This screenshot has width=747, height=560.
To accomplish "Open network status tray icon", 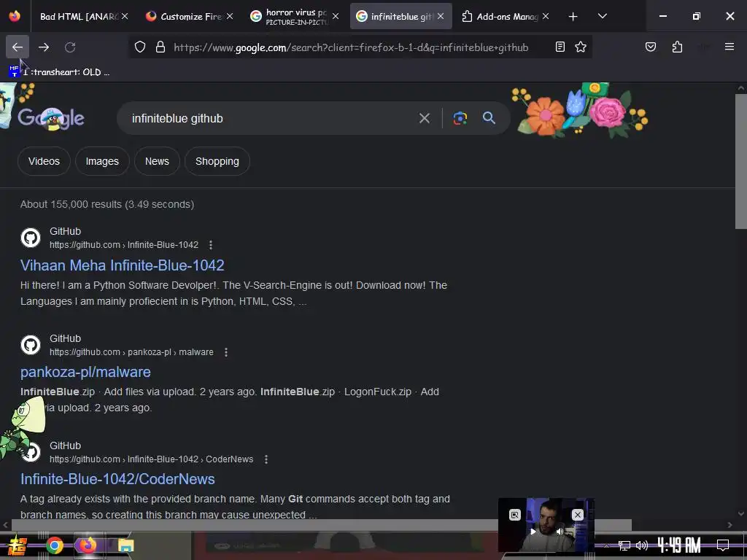I will [624, 545].
